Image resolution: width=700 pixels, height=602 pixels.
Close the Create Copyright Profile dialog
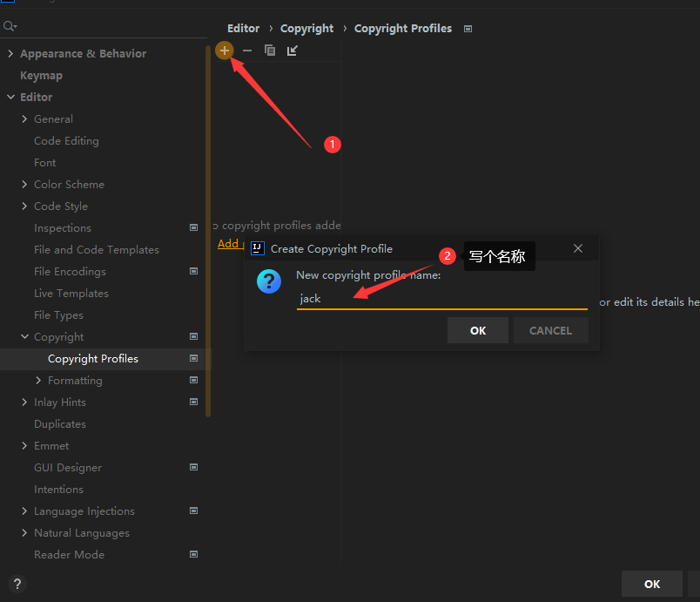point(578,248)
